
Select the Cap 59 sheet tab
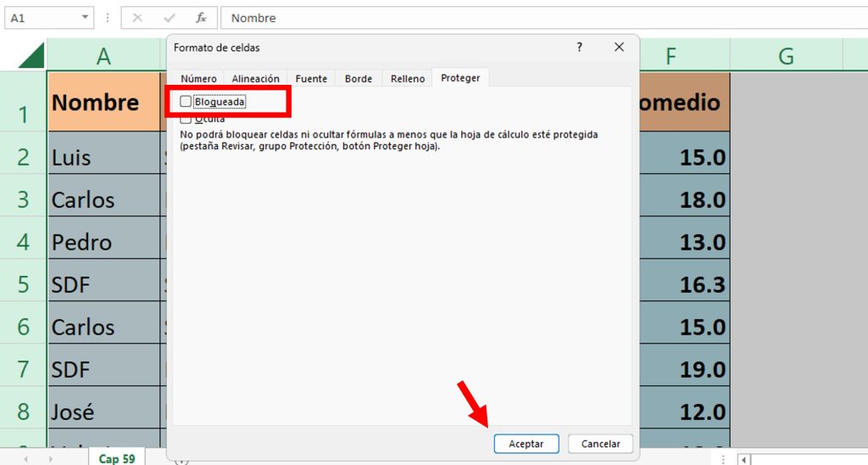point(117,458)
